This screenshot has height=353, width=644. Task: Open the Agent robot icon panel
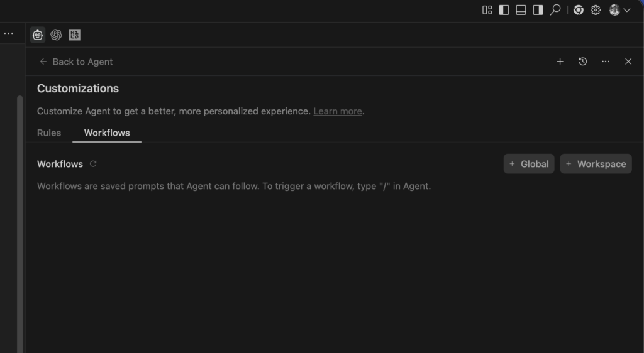[x=38, y=35]
